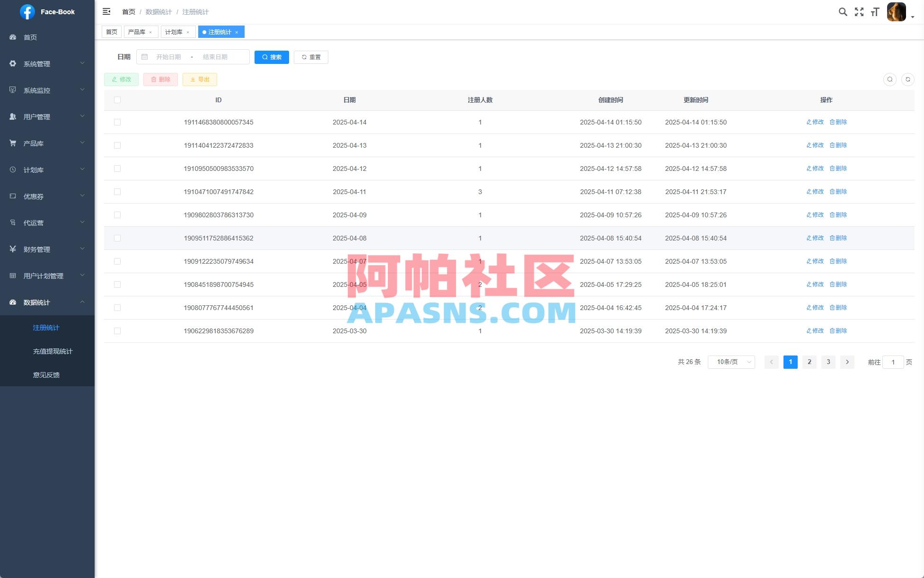Close the 计划库 tab
Image resolution: width=924 pixels, height=578 pixels.
(188, 32)
